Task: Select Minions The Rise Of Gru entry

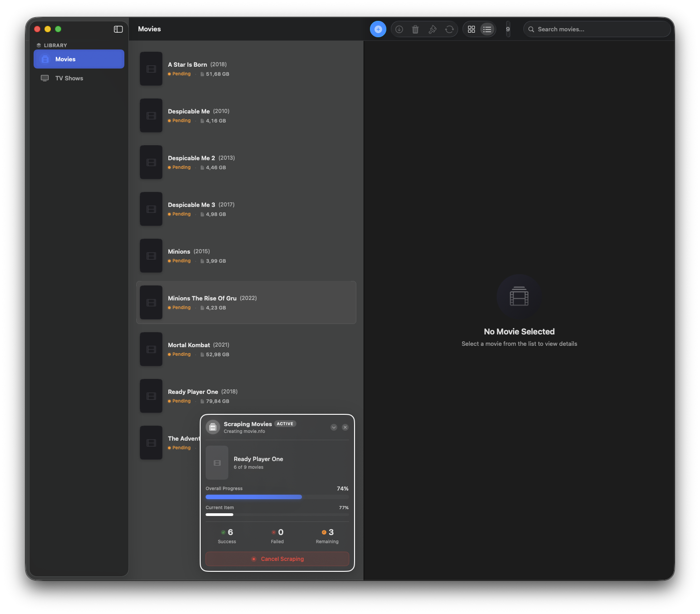Action: click(246, 302)
